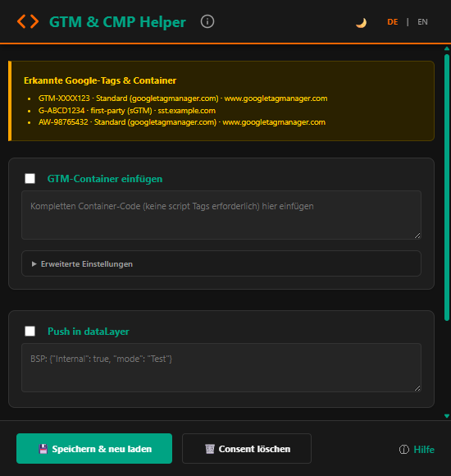Screen dimensions: 451x476
Task: Click Consent löschen button
Action: point(247,448)
